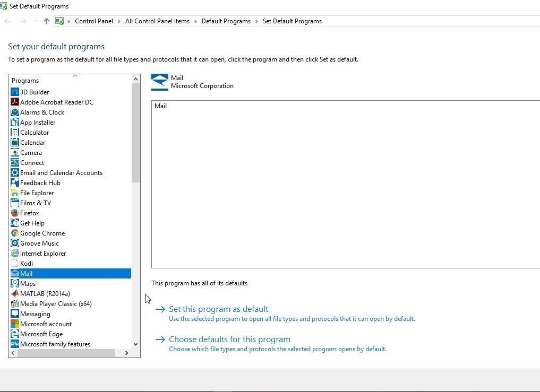Click Set Default Programs breadcrumb

(292, 21)
